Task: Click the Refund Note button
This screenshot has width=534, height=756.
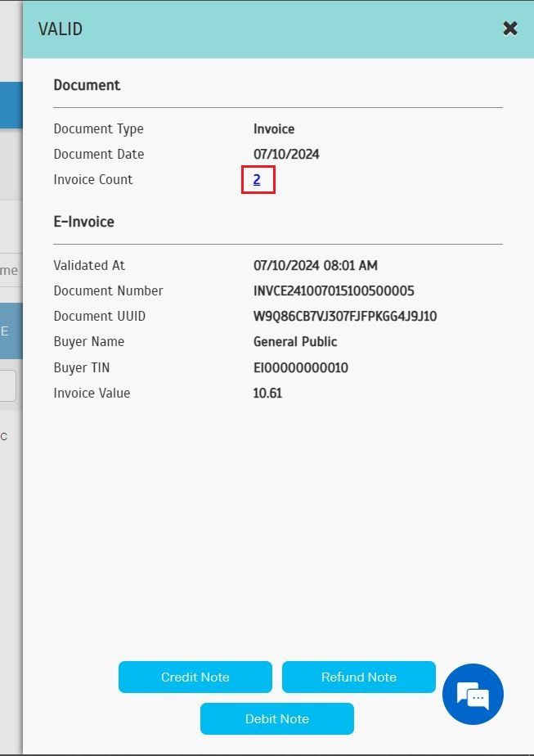Action: [x=358, y=677]
